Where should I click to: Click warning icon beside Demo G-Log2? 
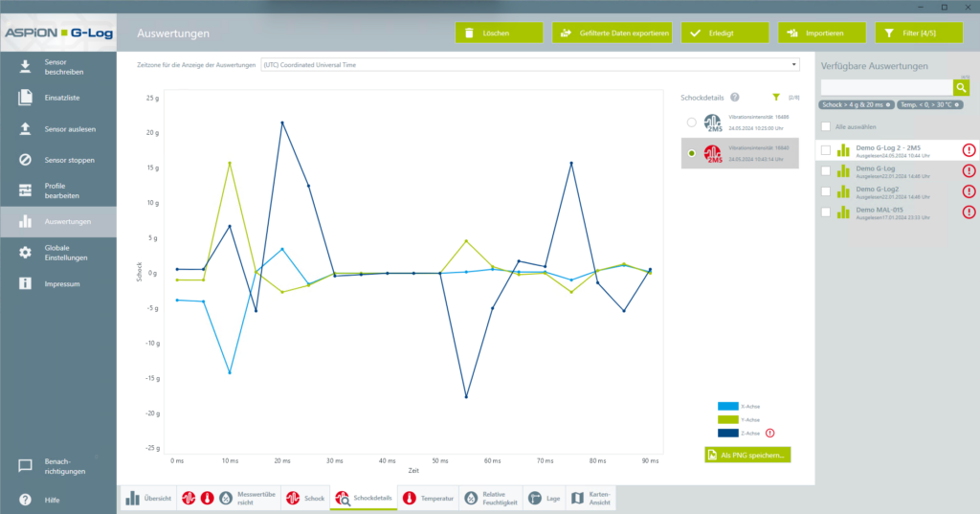[969, 191]
